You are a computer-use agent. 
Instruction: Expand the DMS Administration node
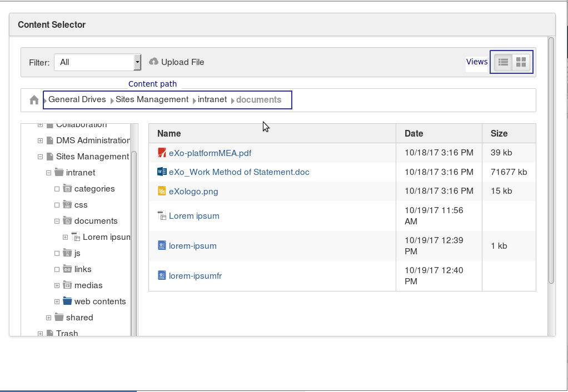(40, 140)
